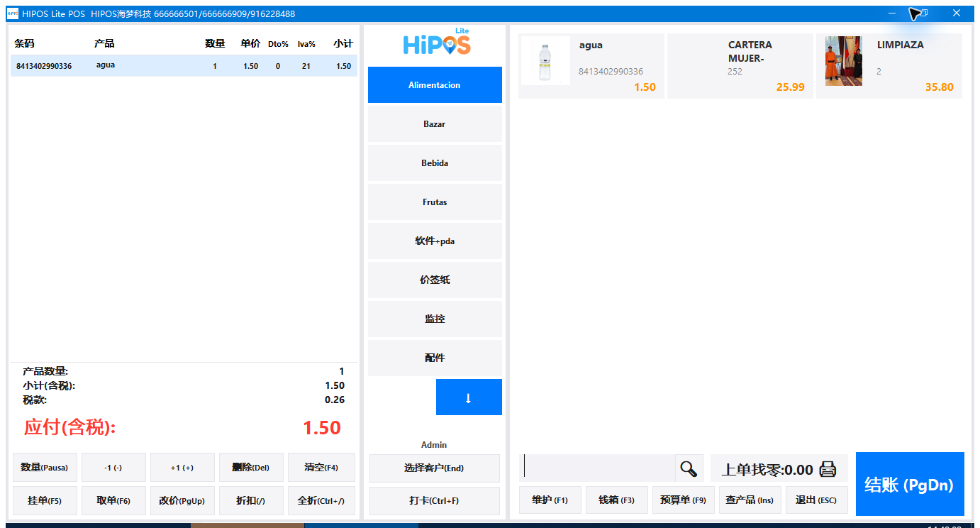The height and width of the screenshot is (528, 980).
Task: Click the 数量(Pausa) quantity button
Action: tap(45, 468)
